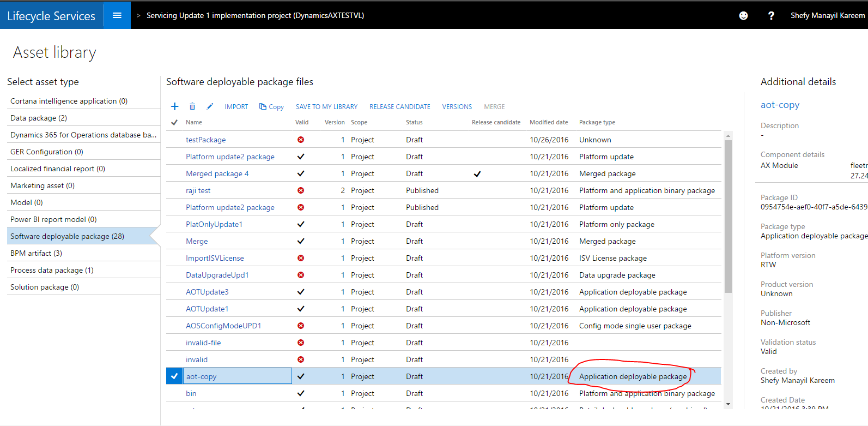868x426 pixels.
Task: Select BPM artifact asset type
Action: click(36, 253)
